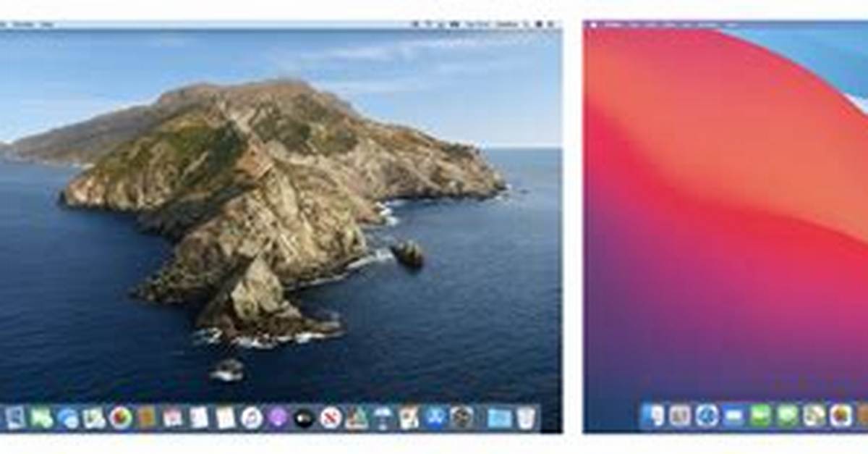Screen dimensions: 868x454
Task: Open Photos in the Big Sur dock
Action: 841,415
